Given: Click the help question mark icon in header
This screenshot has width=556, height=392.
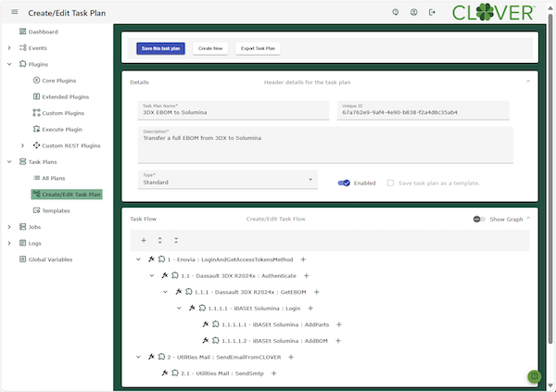Looking at the screenshot, I should tap(396, 12).
